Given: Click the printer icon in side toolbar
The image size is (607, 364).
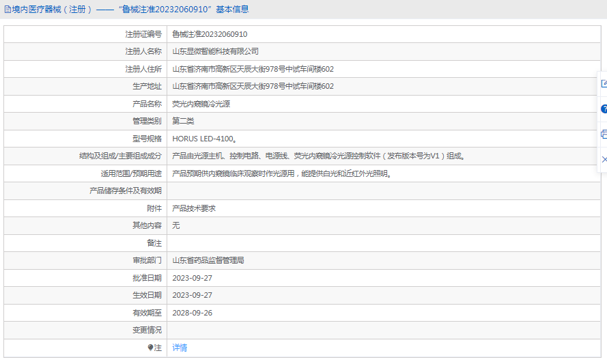Looking at the screenshot, I should (x=604, y=135).
